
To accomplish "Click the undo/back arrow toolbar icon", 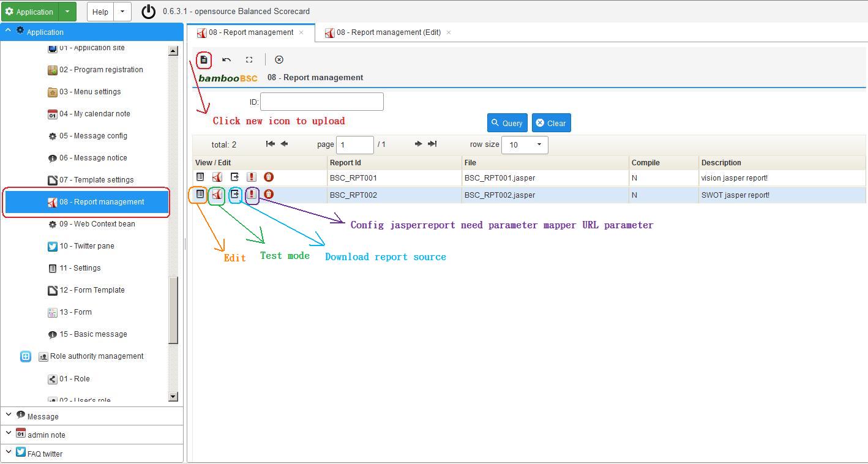I will 226,60.
